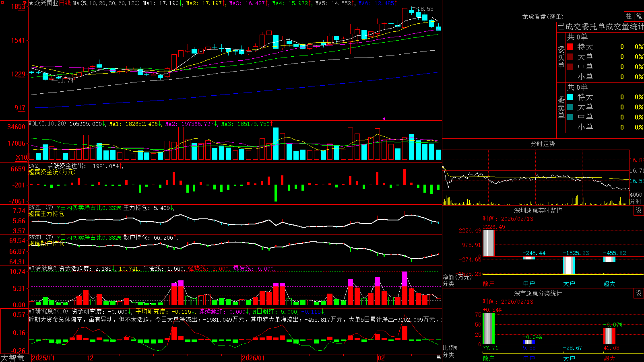Click the 超赢散户持仓 label
644x362 pixels.
(x=46, y=243)
